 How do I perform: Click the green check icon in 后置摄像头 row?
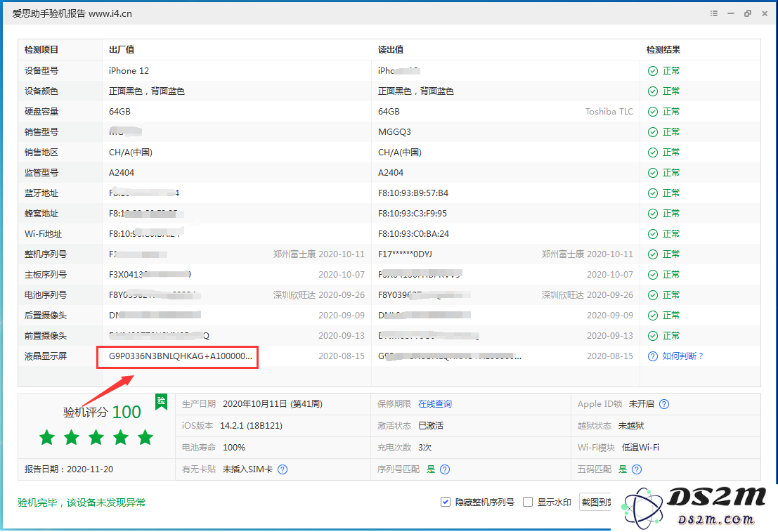tap(652, 315)
